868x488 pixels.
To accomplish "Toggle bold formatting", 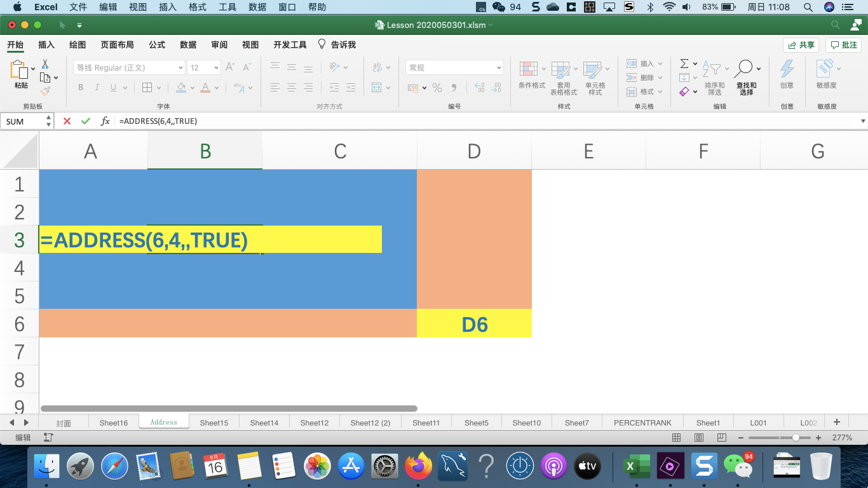I will coord(81,88).
